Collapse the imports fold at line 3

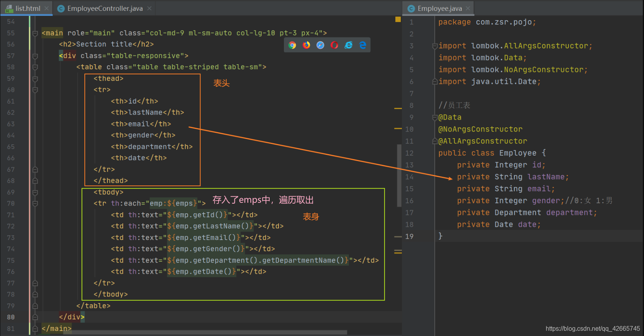pyautogui.click(x=435, y=46)
